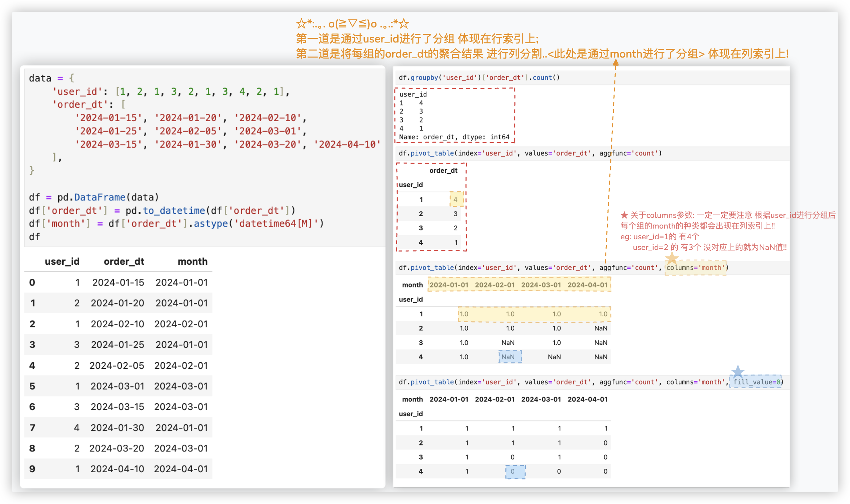850x504 pixels.
Task: Click the order_dt header of left dataframe
Action: click(123, 261)
